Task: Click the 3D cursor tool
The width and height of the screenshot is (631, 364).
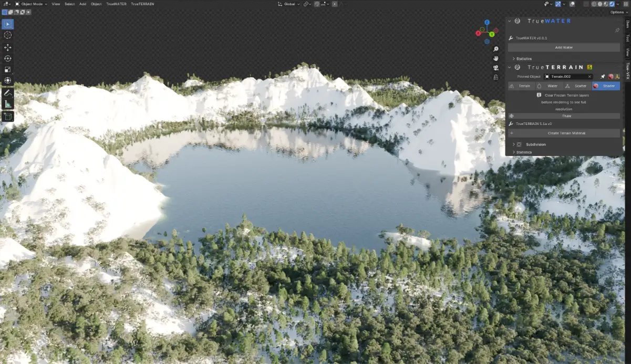Action: point(8,35)
